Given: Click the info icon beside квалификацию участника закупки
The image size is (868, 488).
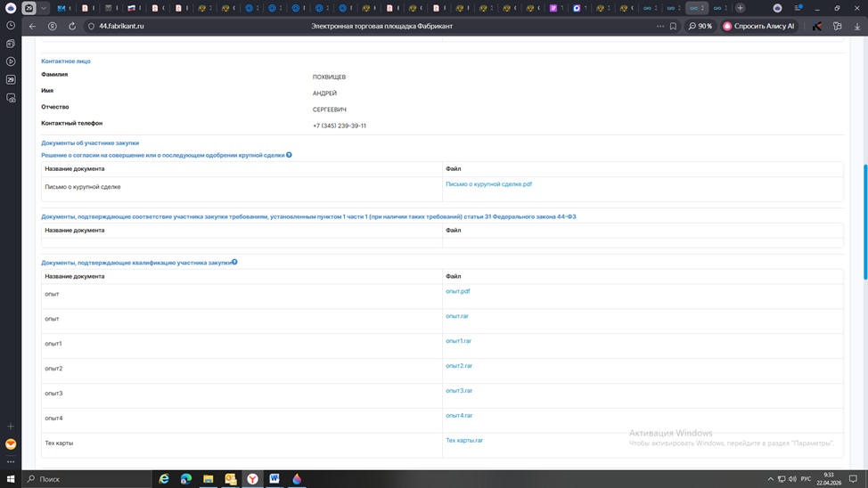Looking at the screenshot, I should (x=234, y=262).
